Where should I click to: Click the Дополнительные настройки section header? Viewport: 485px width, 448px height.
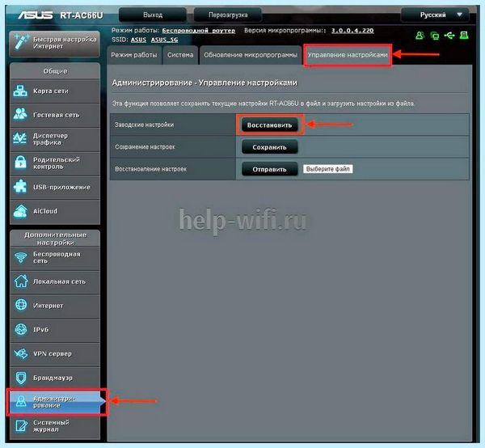point(55,239)
